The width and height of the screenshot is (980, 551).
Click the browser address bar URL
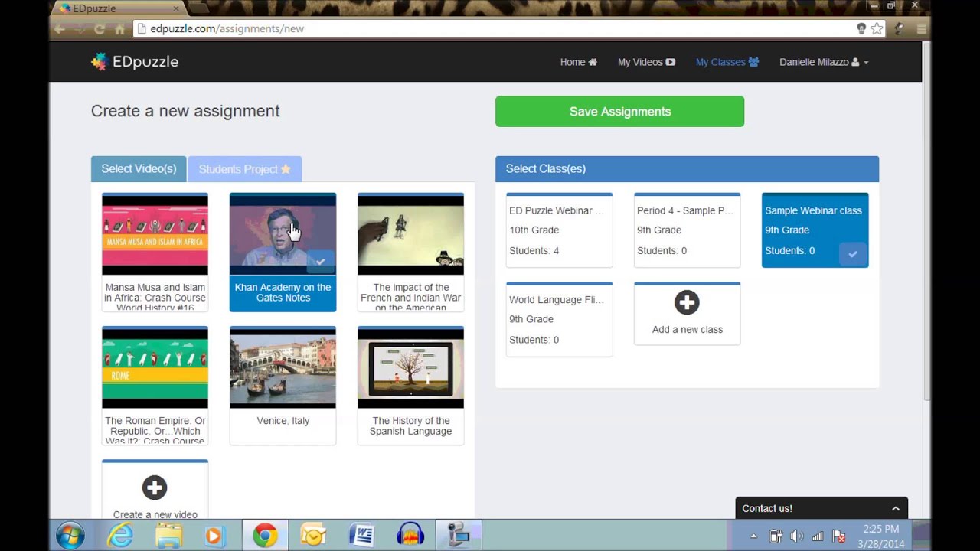227,29
